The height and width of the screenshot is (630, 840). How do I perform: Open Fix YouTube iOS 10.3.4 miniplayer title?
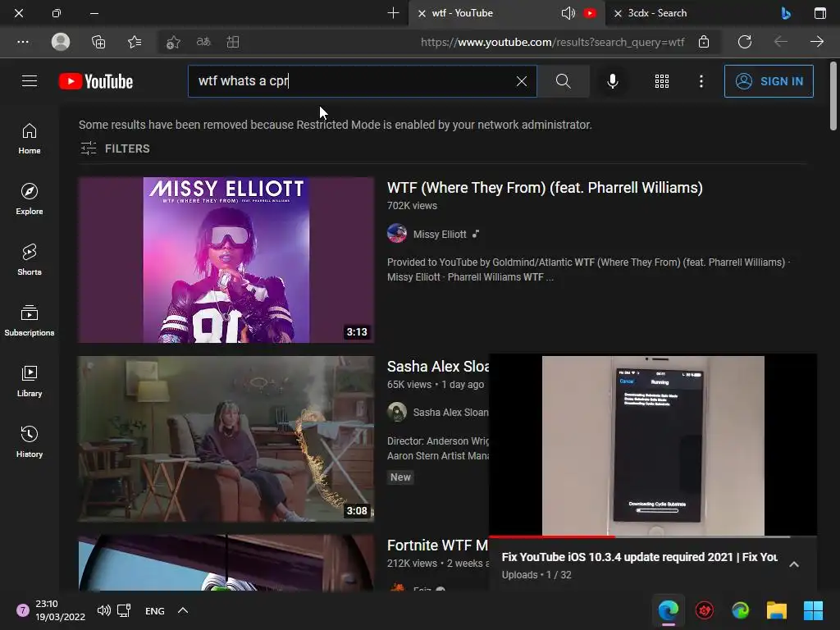(639, 557)
